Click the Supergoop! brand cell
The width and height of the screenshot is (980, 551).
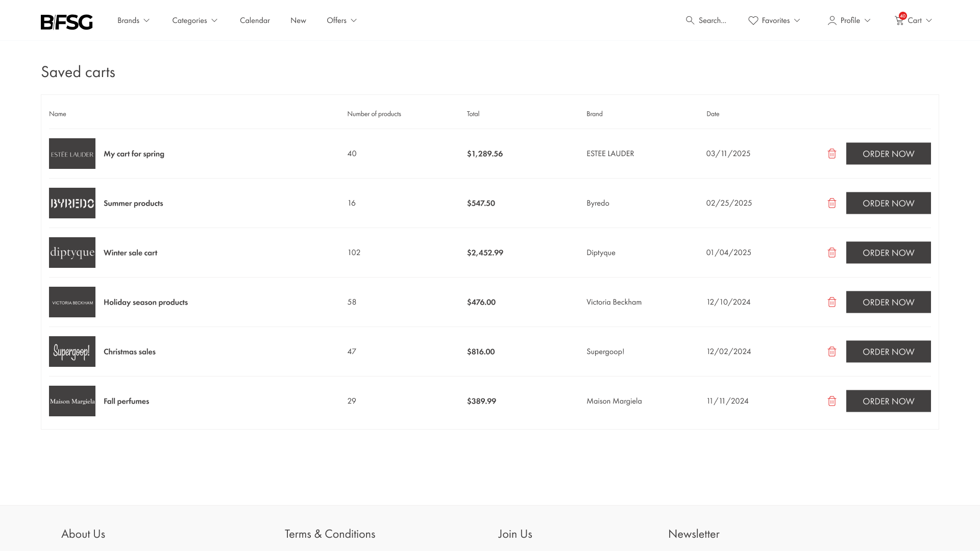coord(605,352)
